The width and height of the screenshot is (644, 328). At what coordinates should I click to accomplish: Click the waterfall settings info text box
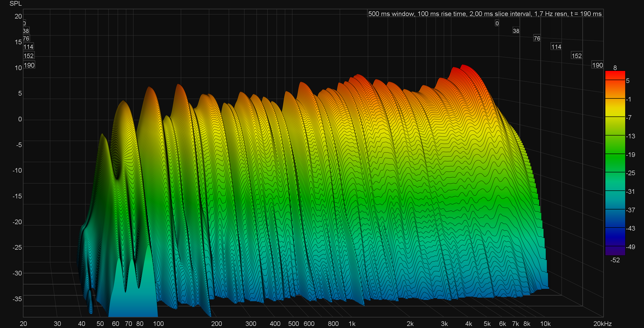coord(485,14)
